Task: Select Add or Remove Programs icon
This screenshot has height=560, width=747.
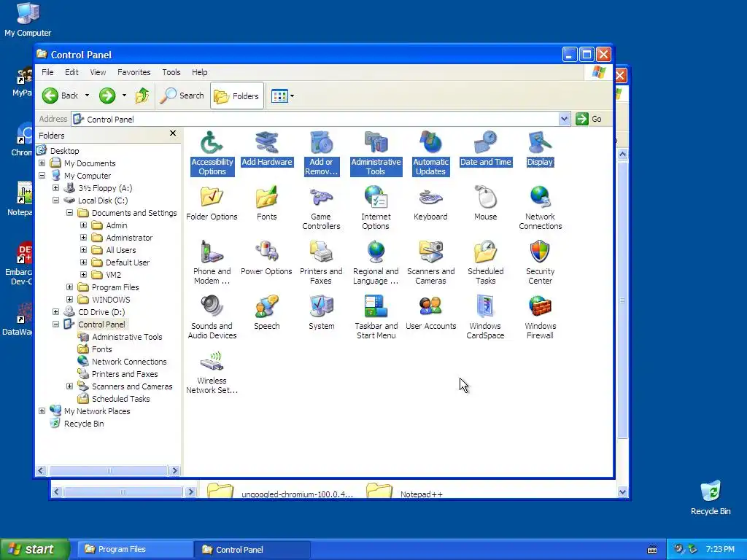Action: 321,153
